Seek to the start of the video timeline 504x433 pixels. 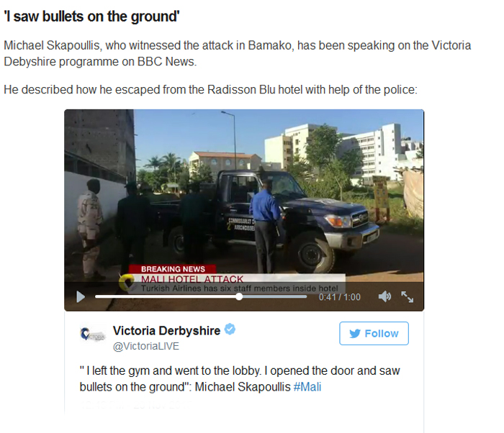point(96,297)
